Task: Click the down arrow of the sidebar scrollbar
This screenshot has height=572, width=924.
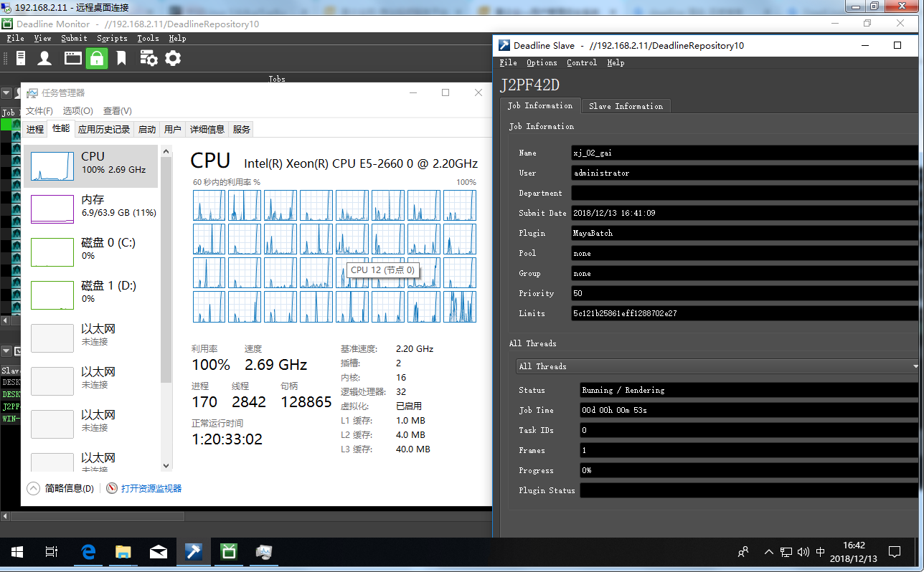Action: pos(166,465)
